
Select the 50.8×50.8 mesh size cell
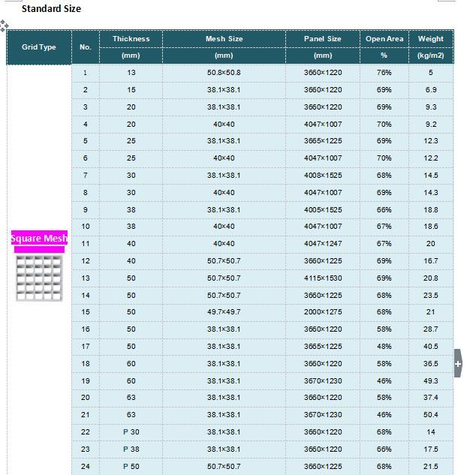point(224,73)
